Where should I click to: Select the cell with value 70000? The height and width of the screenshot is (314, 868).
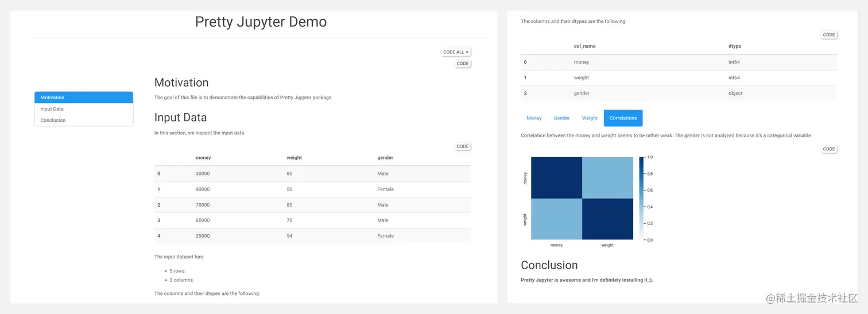203,205
